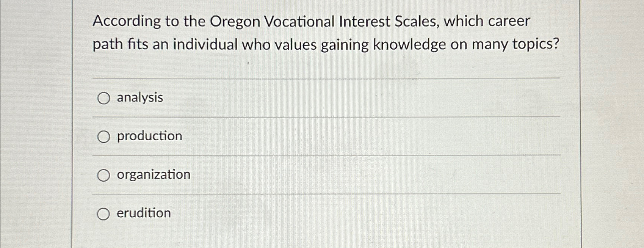Screen dimensions: 644x248
Task: Select the organization radio button
Action: [103, 175]
